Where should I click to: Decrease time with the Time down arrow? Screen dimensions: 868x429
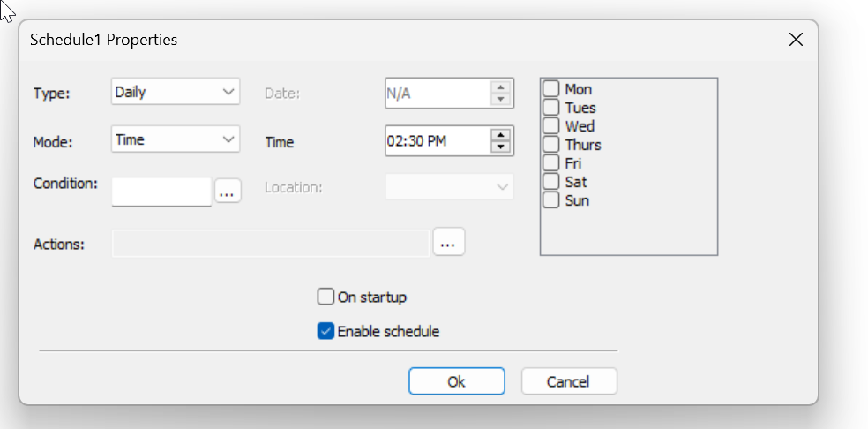point(500,147)
